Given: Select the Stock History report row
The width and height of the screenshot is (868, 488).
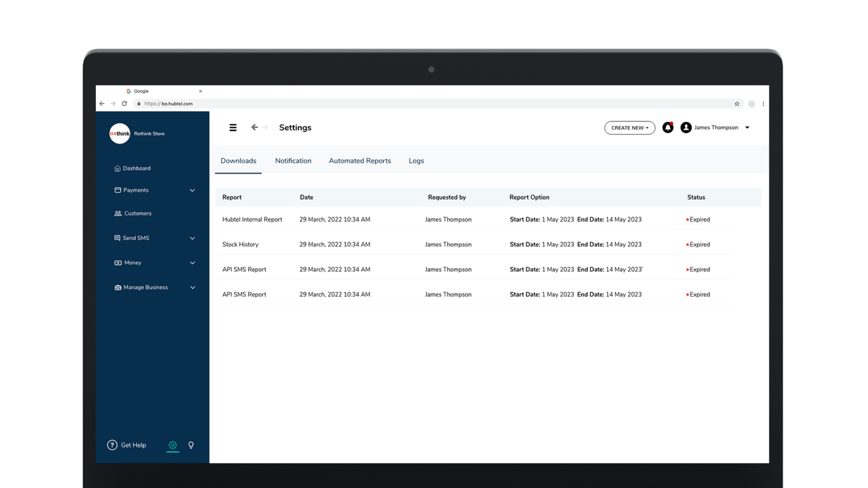Looking at the screenshot, I should pos(240,244).
